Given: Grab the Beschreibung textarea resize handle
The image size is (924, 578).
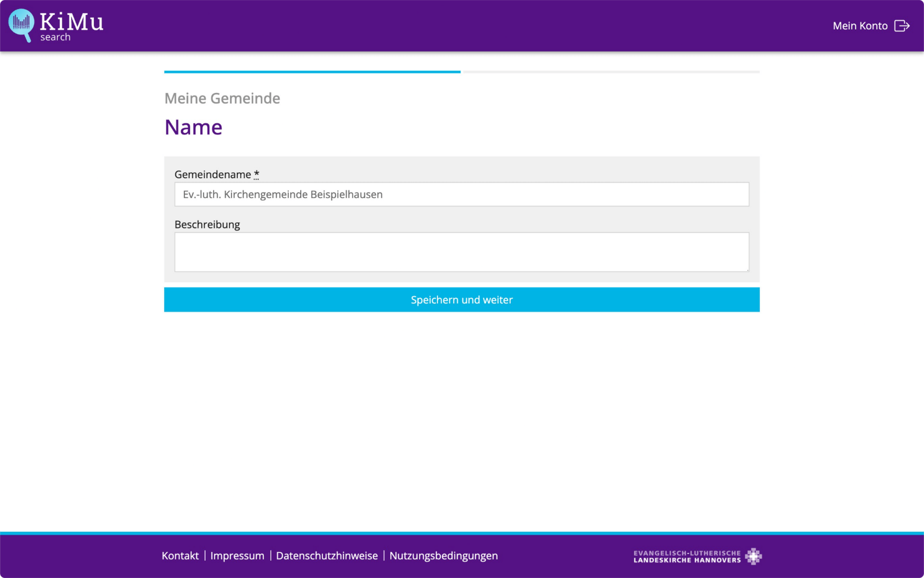Looking at the screenshot, I should point(747,270).
